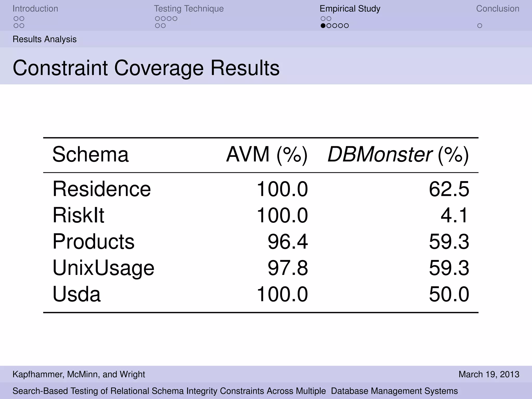Select the 50.0 DBMonster value for Usda
The height and width of the screenshot is (399, 532).
(x=449, y=294)
